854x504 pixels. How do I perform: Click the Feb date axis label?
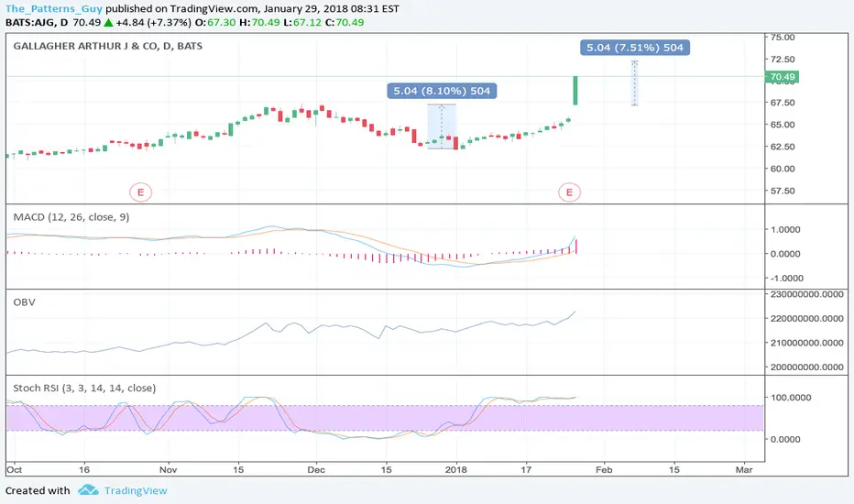604,470
